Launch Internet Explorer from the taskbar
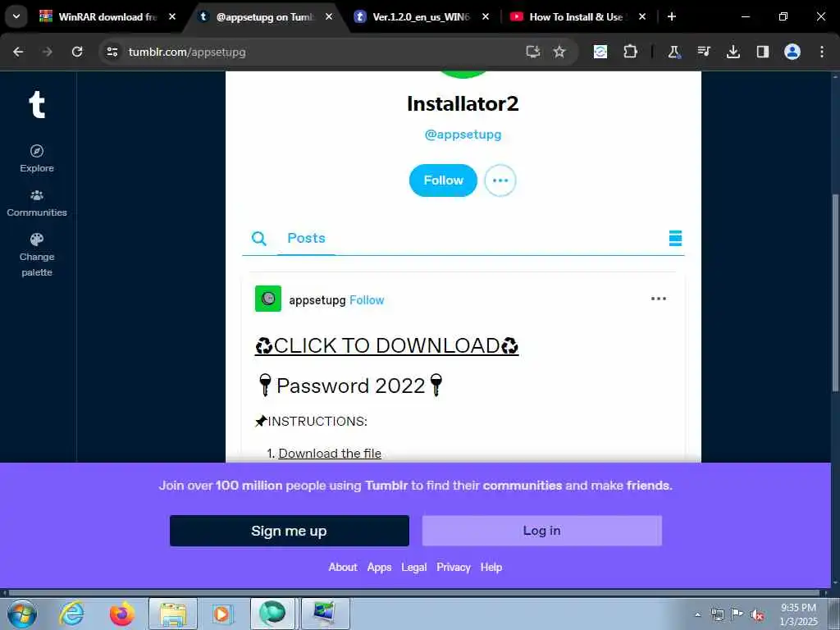The width and height of the screenshot is (840, 630). (x=71, y=614)
